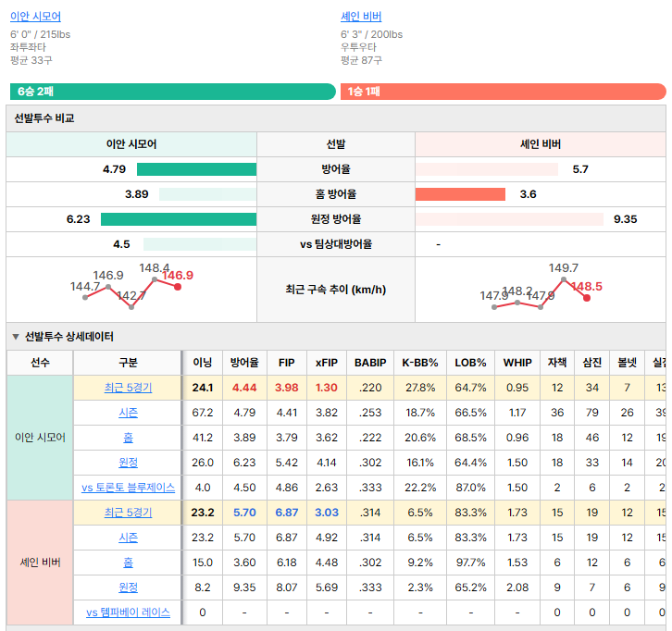Click the 146.9 latest velocity point
The width and height of the screenshot is (672, 631).
[x=178, y=287]
